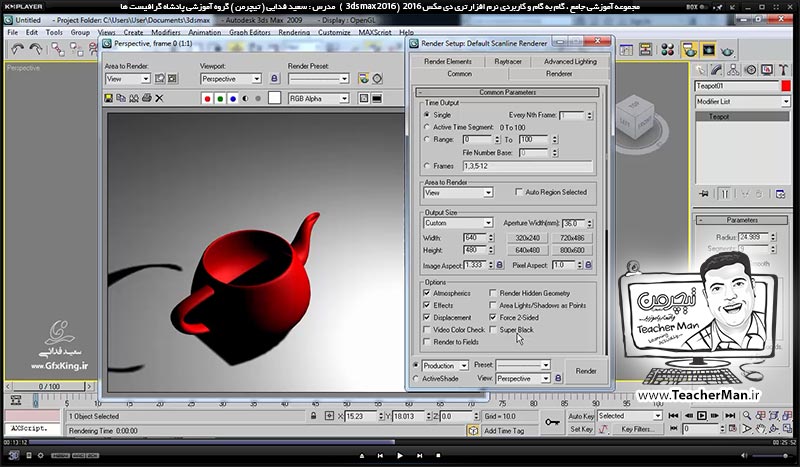Click the Render Setup teapot icon in main toolbar
The height and width of the screenshot is (467, 800).
[690, 50]
